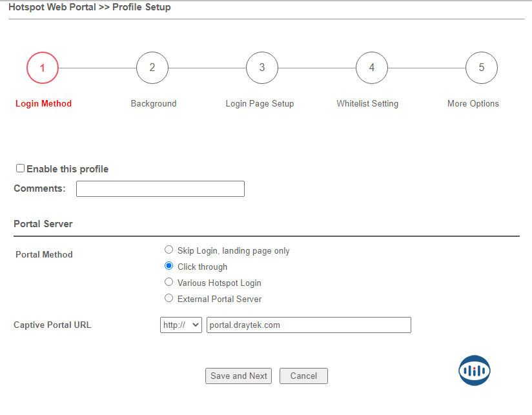
Task: Click the step 5 circle icon
Action: click(x=482, y=68)
